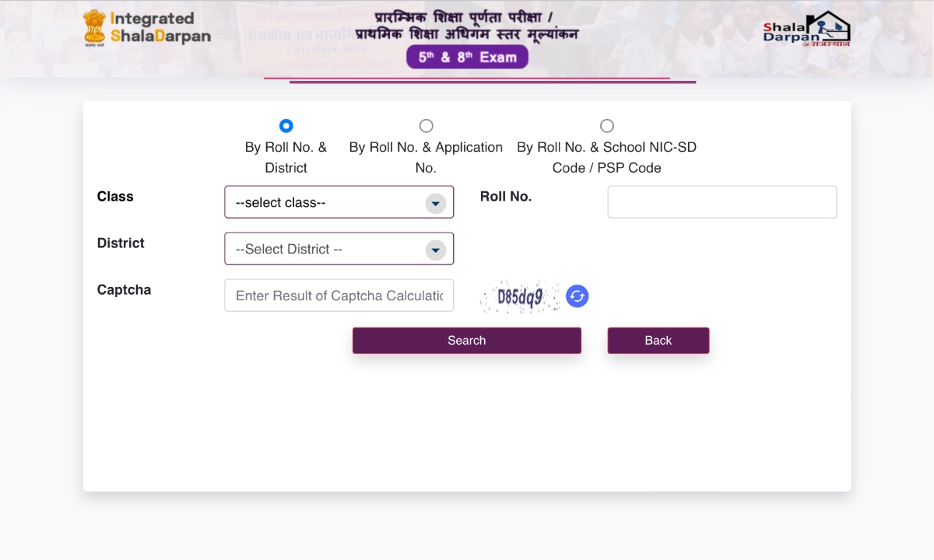934x560 pixels.
Task: Open the --Select District-- dropdown
Action: (339, 249)
